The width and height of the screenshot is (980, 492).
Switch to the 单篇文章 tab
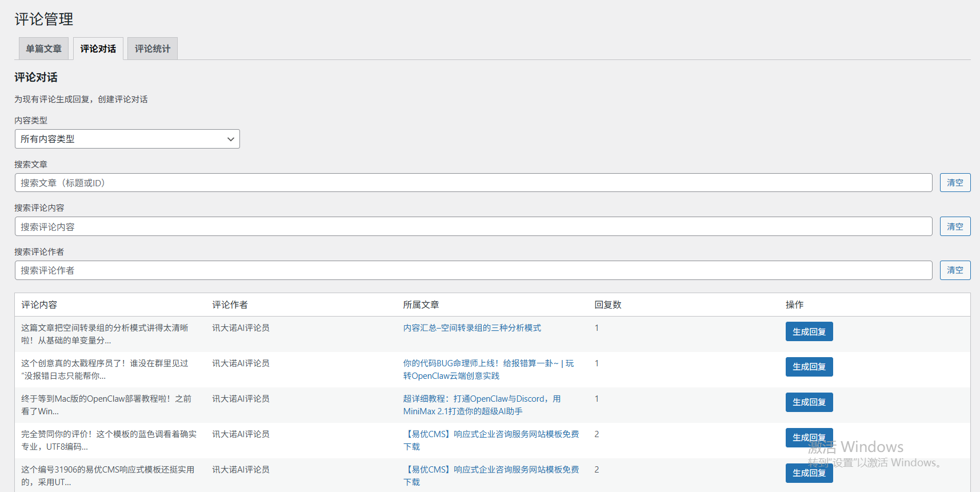43,49
